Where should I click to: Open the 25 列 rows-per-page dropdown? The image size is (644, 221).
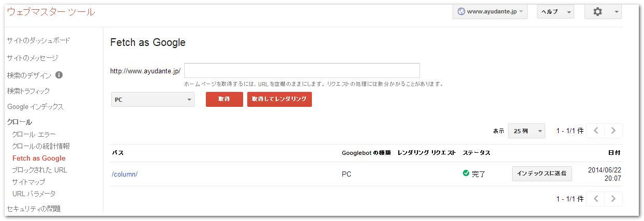click(527, 131)
